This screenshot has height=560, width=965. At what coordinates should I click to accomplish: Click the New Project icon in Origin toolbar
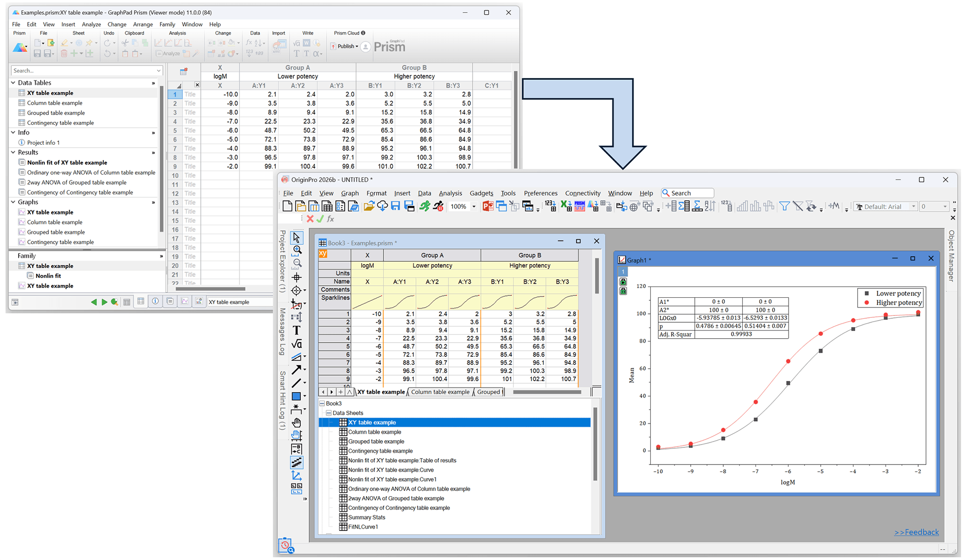tap(288, 206)
